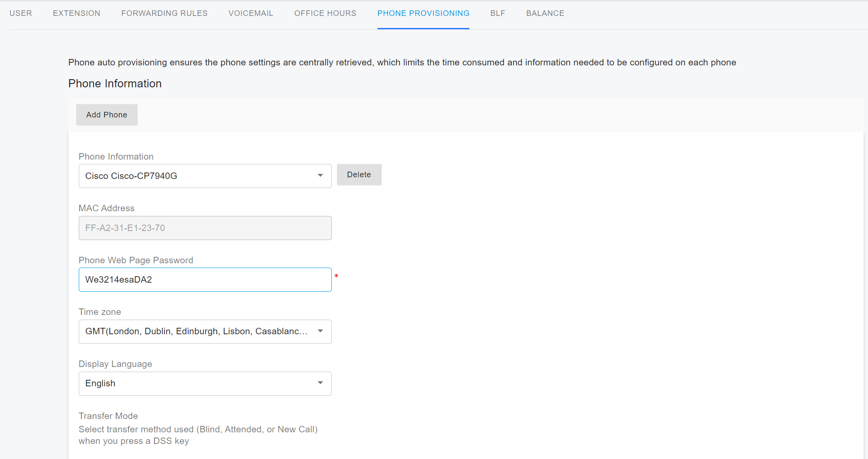Click the disabled MAC Address field
The height and width of the screenshot is (459, 868).
(205, 228)
